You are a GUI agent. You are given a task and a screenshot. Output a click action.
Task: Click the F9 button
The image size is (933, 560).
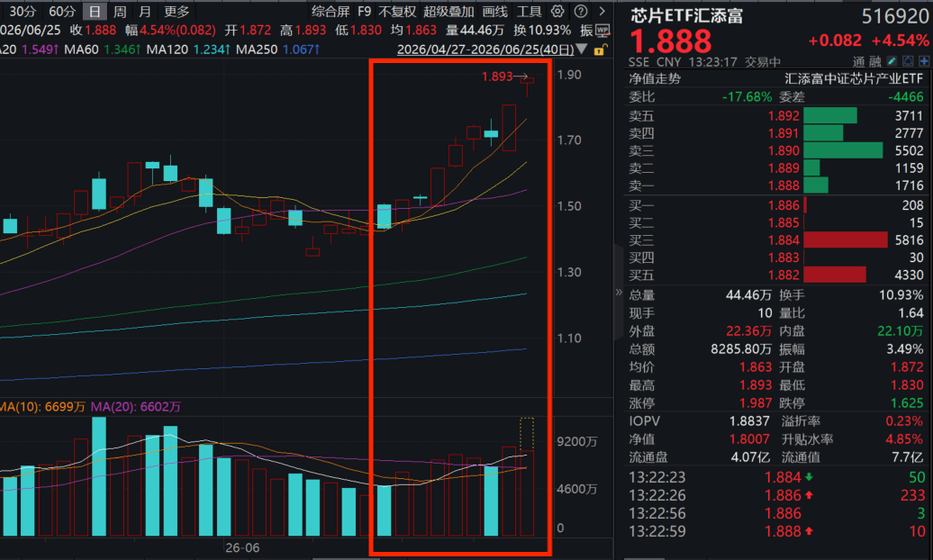coord(364,12)
